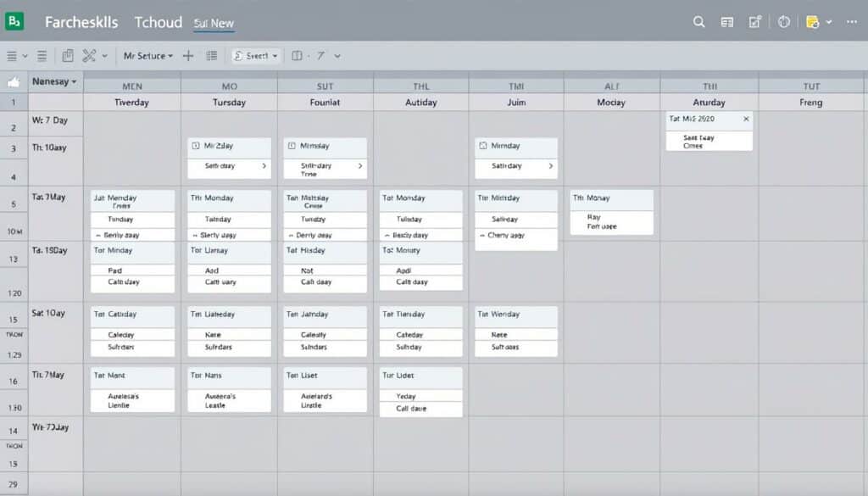Click the Freng column header
Viewport: 868px width, 496px height.
(811, 102)
